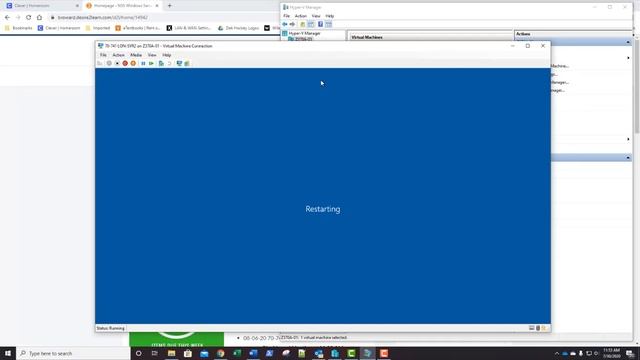Collapse the lower blue Actions section arrow
Screen dimensions: 640x360
coord(628,158)
